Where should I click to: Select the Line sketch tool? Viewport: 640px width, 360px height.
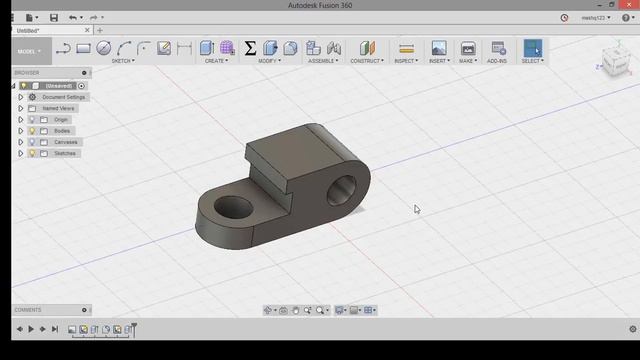point(63,48)
